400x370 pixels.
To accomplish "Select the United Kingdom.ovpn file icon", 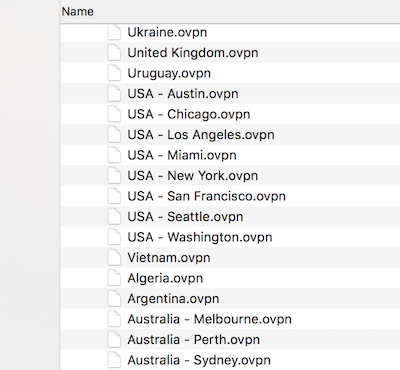I will tap(114, 53).
